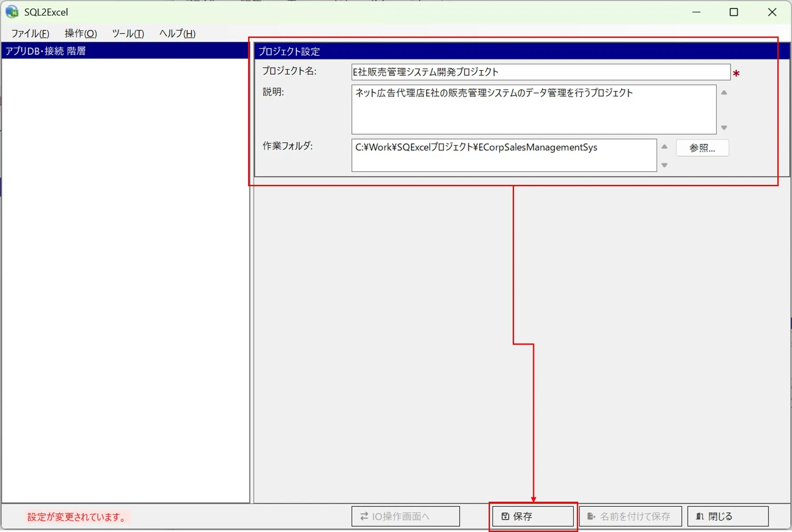Click the 閉じる button
The height and width of the screenshot is (532, 792).
click(x=727, y=516)
